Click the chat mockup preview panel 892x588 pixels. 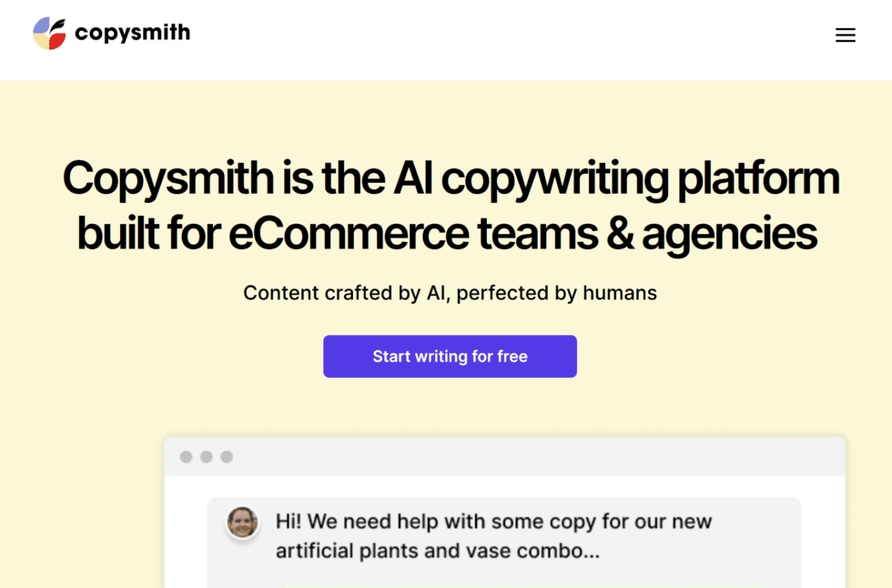(503, 510)
